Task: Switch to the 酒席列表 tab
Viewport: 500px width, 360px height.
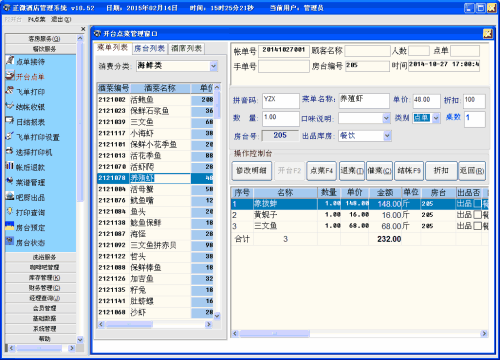Action: pos(186,49)
